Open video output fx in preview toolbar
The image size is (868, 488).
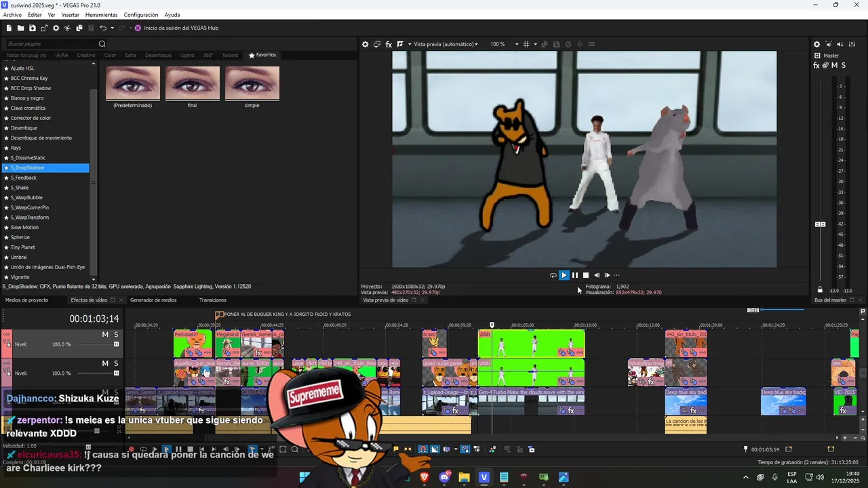tap(389, 44)
